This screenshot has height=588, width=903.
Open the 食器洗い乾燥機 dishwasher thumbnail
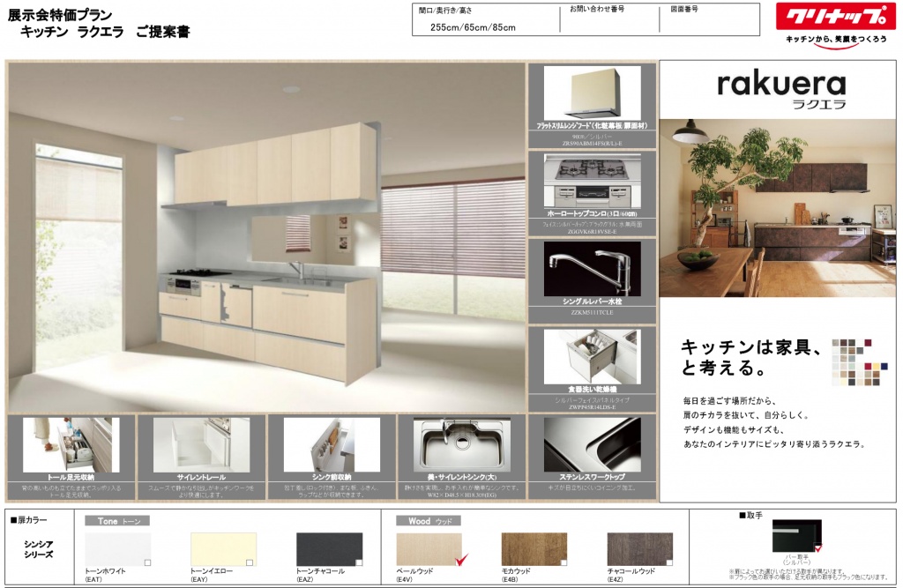pos(592,356)
